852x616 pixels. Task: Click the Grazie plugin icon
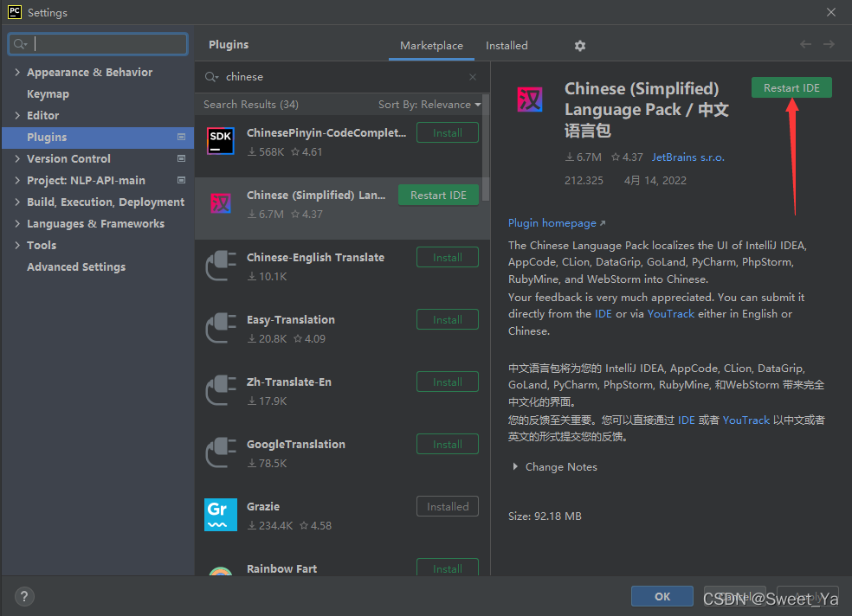(x=221, y=515)
